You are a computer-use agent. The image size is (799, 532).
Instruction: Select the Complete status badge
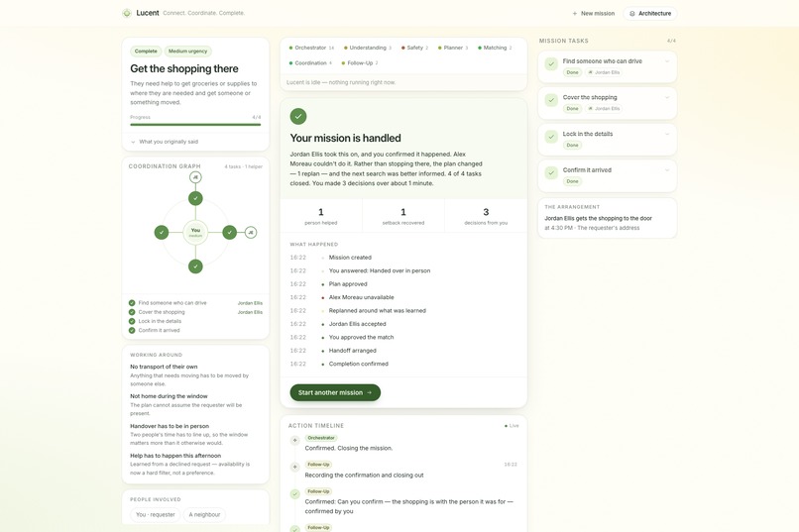point(146,52)
